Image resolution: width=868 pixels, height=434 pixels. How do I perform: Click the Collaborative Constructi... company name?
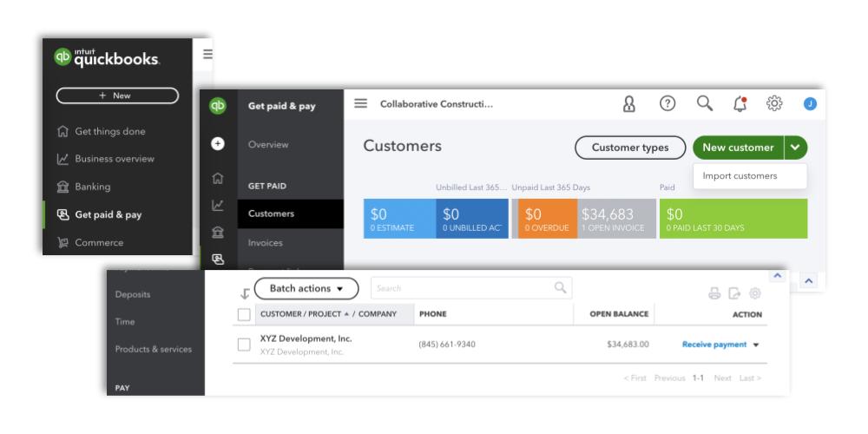(437, 104)
